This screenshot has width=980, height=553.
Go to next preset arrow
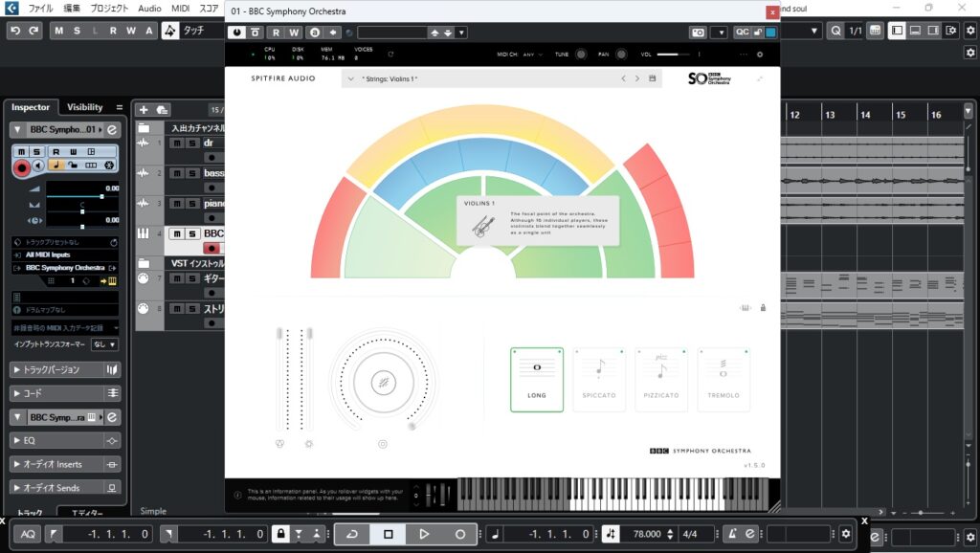pos(636,78)
